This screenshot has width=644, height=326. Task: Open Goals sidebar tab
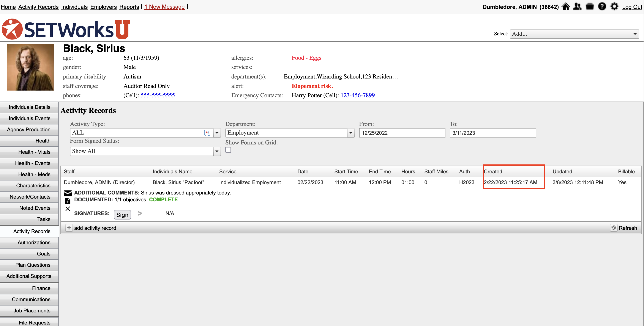[x=29, y=254]
